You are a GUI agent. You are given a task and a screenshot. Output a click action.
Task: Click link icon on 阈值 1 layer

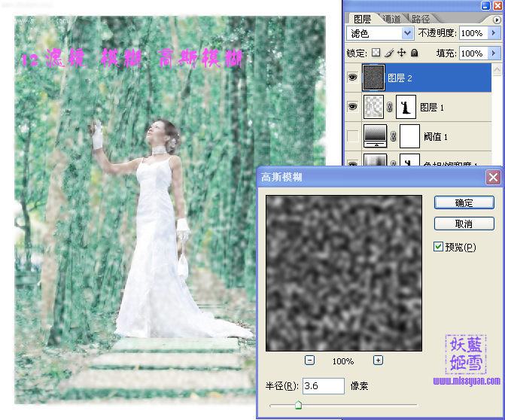tap(394, 136)
